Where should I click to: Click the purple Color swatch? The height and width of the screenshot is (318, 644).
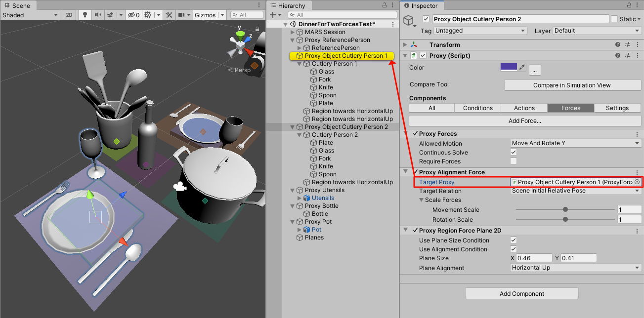pyautogui.click(x=509, y=67)
